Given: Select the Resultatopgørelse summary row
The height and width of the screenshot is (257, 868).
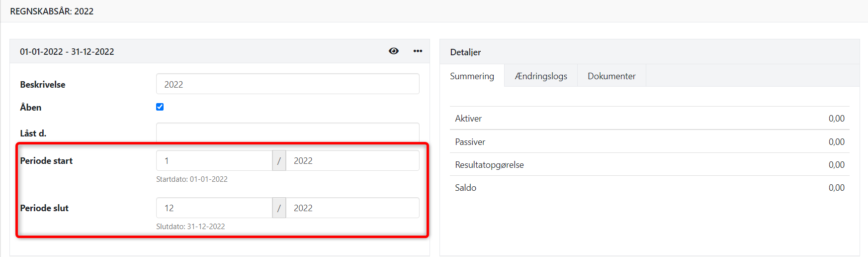Looking at the screenshot, I should coord(649,165).
